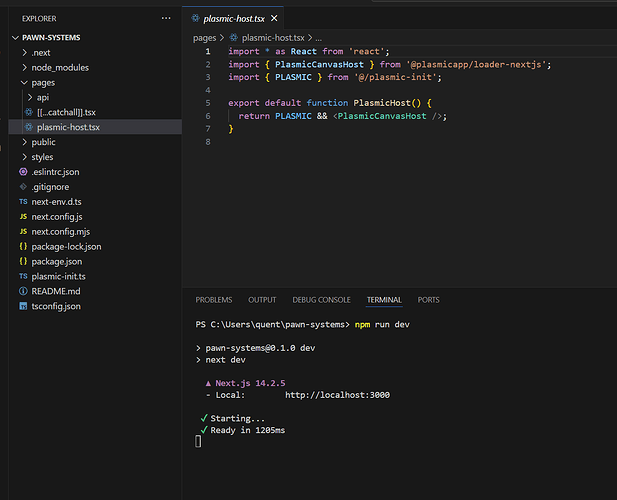Screen dimensions: 617x500
Task: Click the .gitignore file icon
Action: (x=23, y=187)
